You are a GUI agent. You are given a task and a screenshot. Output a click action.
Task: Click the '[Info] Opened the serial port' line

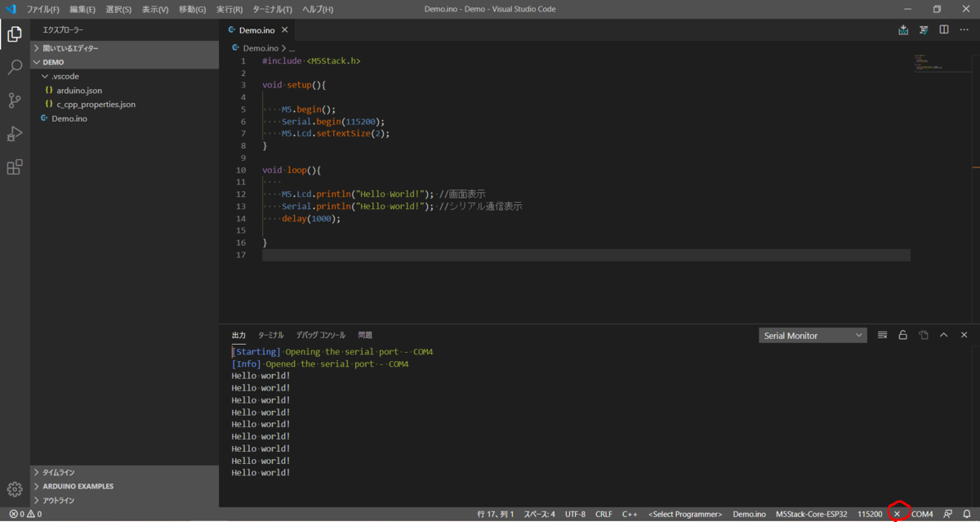pyautogui.click(x=320, y=364)
